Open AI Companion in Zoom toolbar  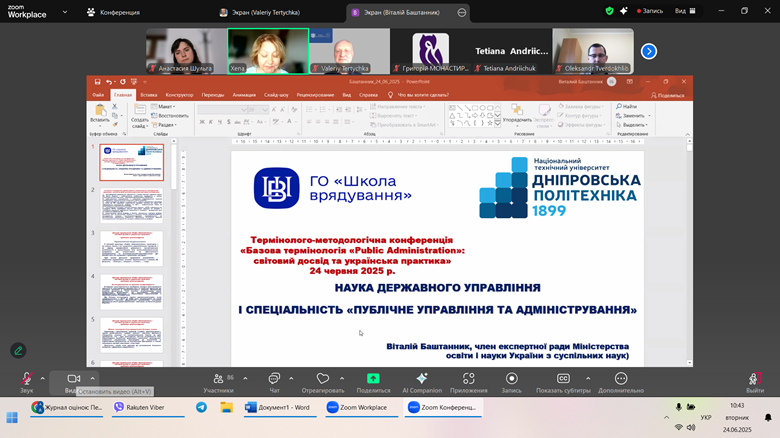[422, 382]
